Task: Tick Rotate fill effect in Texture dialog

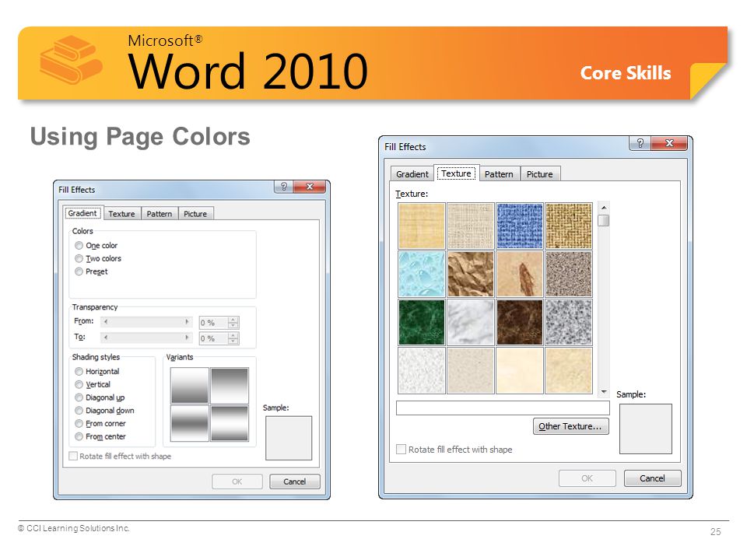Action: (x=402, y=449)
